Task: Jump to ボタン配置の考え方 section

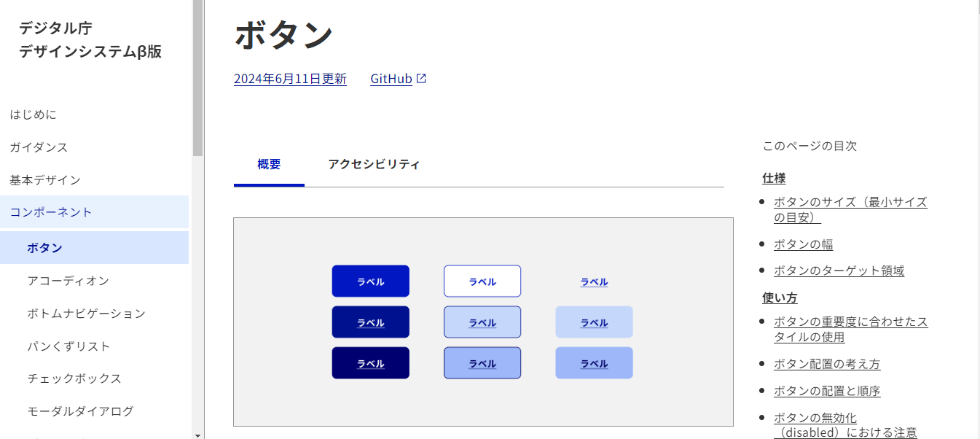Action: click(x=827, y=364)
